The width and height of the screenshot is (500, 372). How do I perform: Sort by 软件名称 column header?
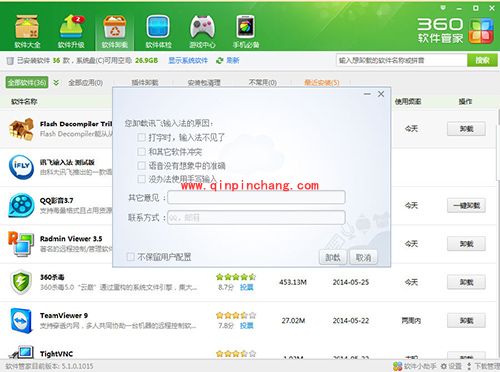[24, 101]
